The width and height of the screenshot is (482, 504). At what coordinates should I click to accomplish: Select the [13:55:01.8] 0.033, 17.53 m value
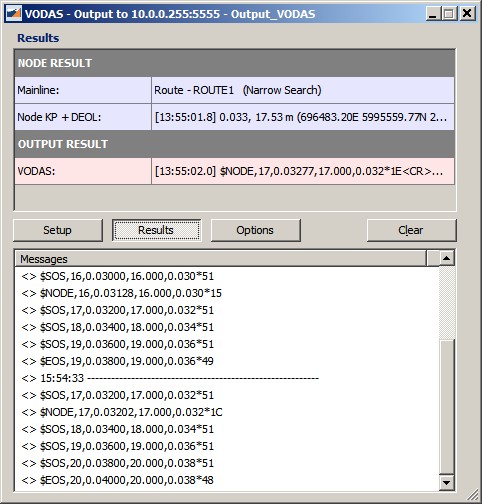click(x=303, y=117)
